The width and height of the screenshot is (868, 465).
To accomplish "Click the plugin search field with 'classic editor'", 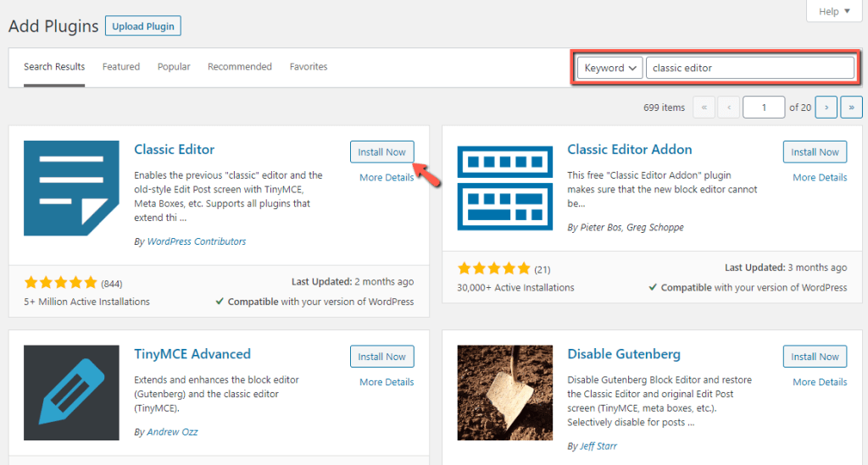I will tap(749, 68).
